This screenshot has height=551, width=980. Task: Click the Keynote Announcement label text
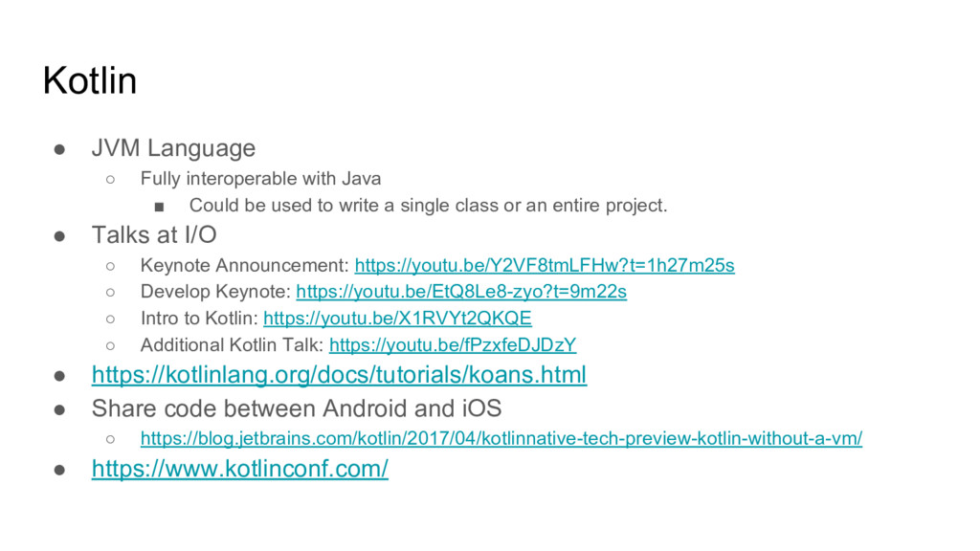click(244, 266)
